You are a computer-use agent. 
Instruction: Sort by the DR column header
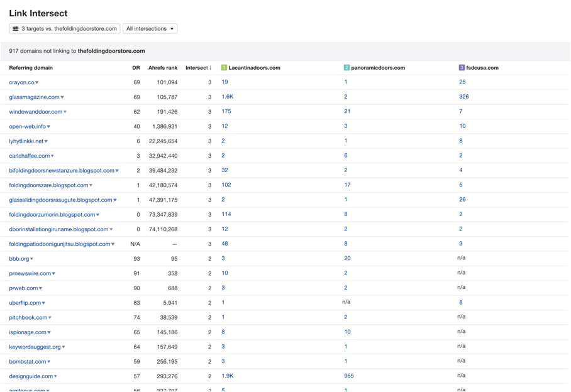pos(136,68)
